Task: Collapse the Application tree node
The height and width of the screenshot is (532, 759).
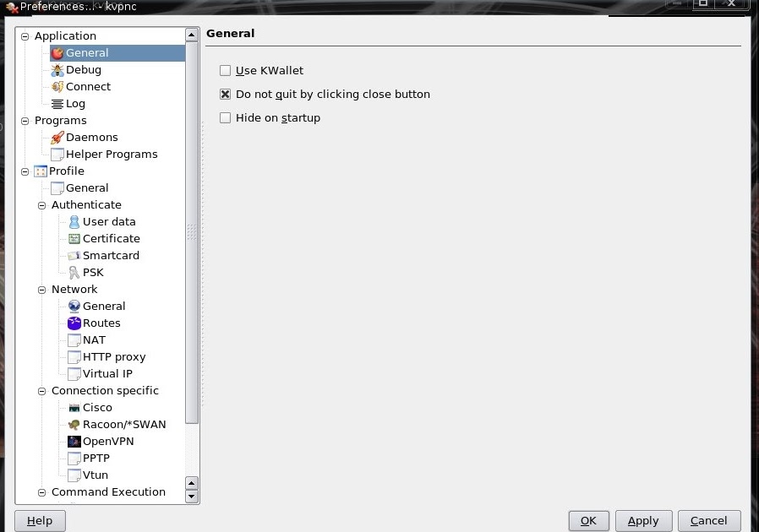Action: click(x=25, y=36)
